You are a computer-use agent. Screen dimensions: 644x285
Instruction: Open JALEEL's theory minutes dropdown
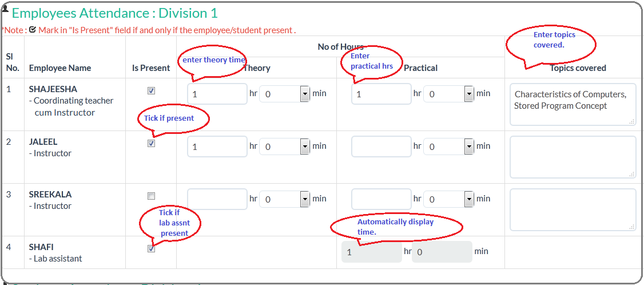point(304,147)
